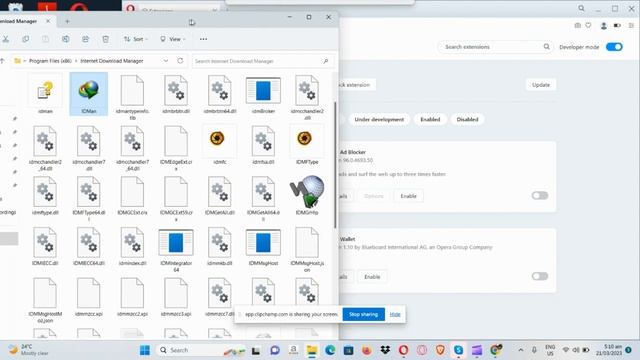Filter extensions by Disabled
The width and height of the screenshot is (640, 360).
[x=467, y=119]
